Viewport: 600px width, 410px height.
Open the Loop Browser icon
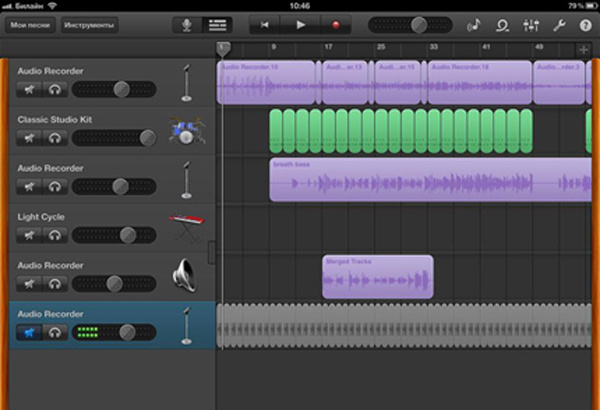tap(502, 26)
